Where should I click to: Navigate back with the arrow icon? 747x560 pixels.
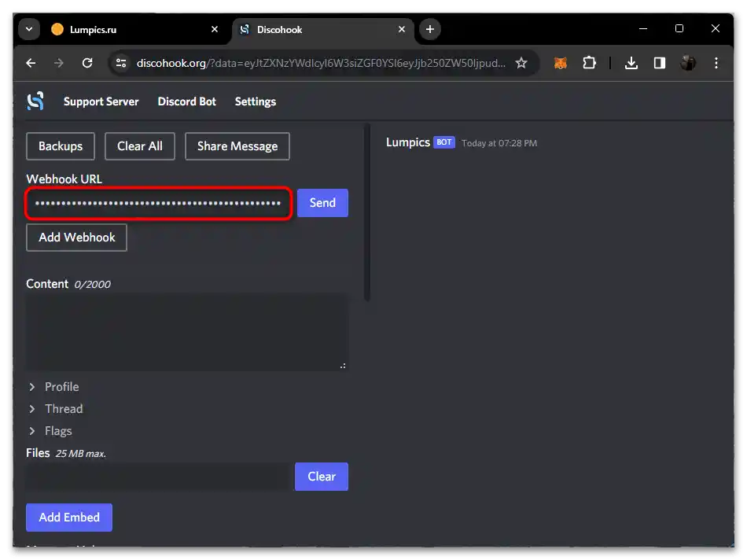(x=31, y=63)
